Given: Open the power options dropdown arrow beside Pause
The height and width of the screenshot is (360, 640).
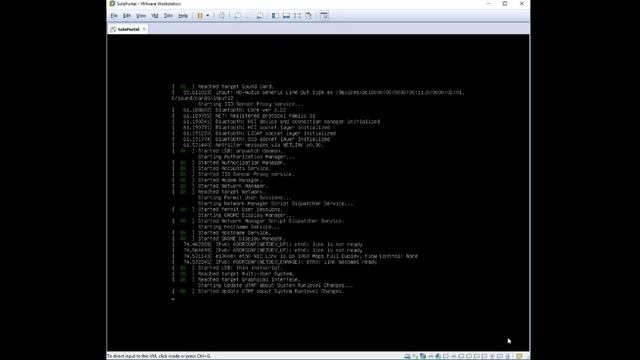Looking at the screenshot, I should coord(208,16).
